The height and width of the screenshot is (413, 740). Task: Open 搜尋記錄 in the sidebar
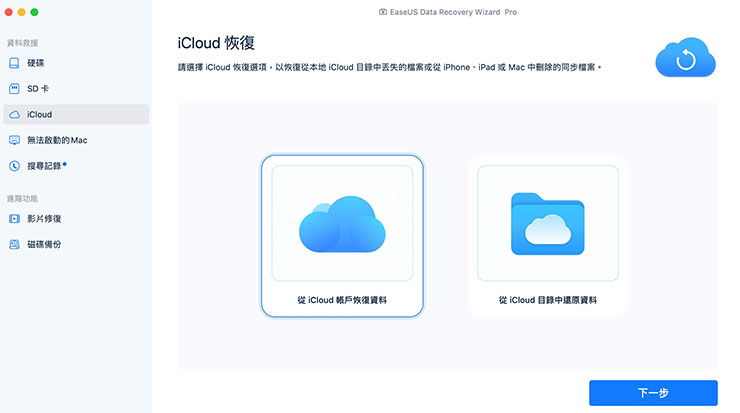[76, 166]
